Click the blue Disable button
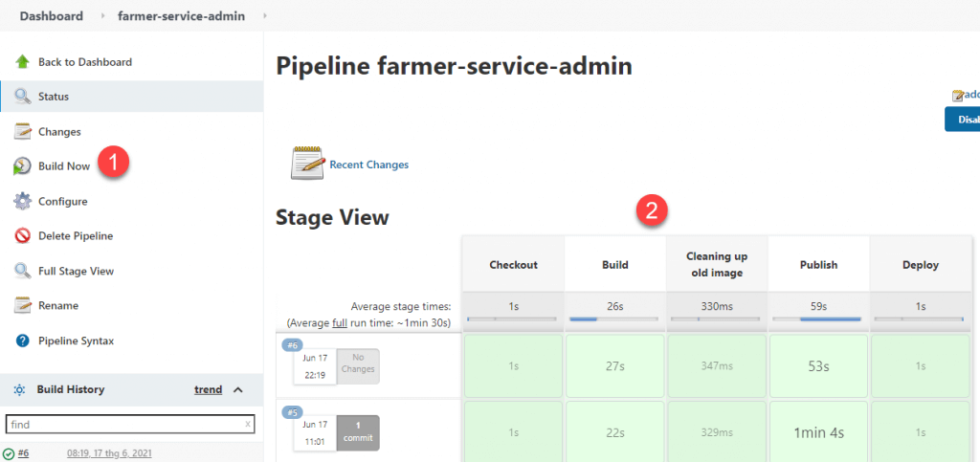 [963, 120]
